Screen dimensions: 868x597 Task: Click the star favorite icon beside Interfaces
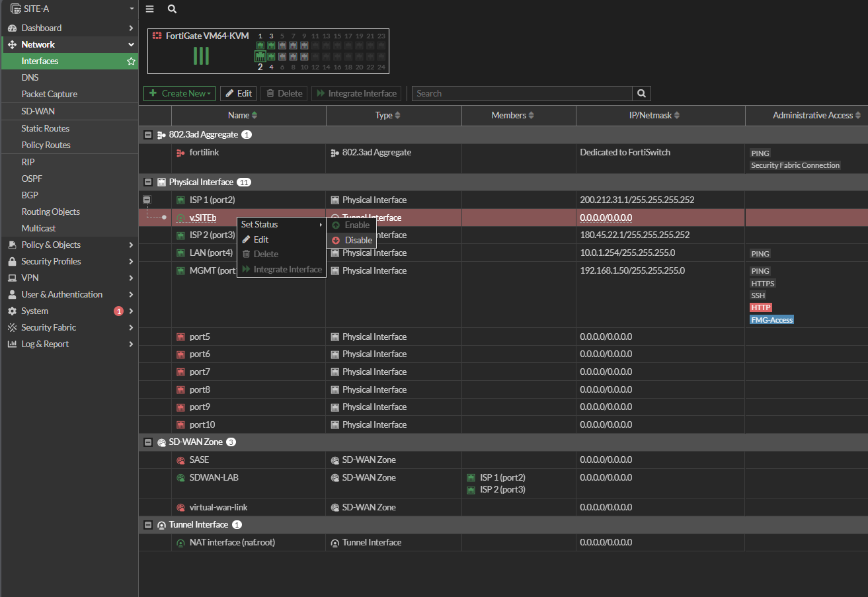pyautogui.click(x=131, y=61)
